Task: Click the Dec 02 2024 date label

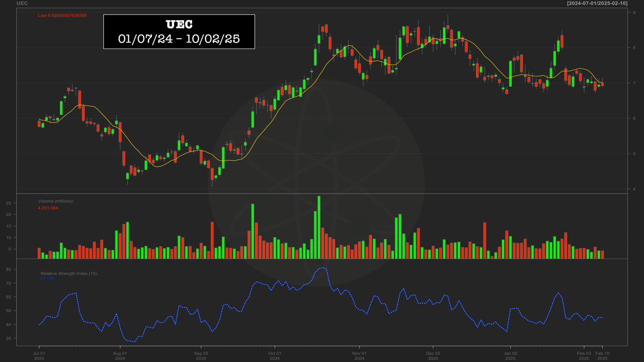Action: coord(433,356)
